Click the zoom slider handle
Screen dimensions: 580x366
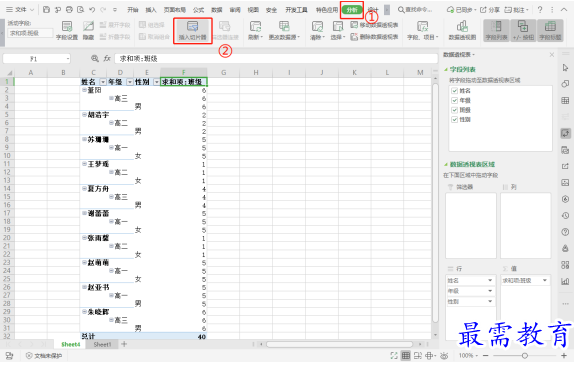click(x=525, y=356)
